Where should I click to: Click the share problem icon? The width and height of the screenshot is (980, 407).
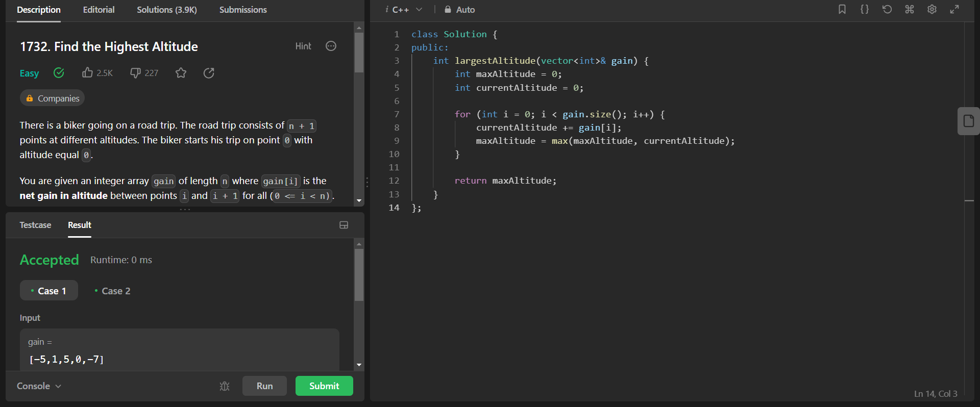coord(209,73)
